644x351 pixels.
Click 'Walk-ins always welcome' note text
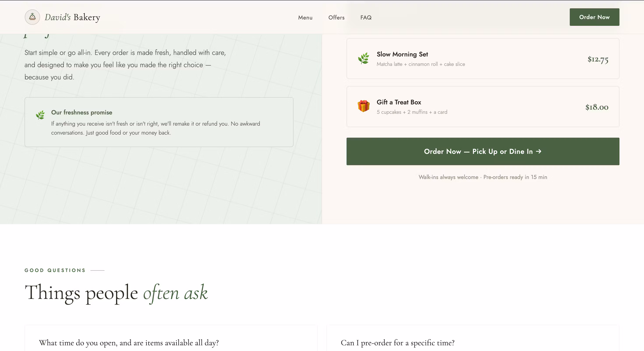pyautogui.click(x=449, y=177)
